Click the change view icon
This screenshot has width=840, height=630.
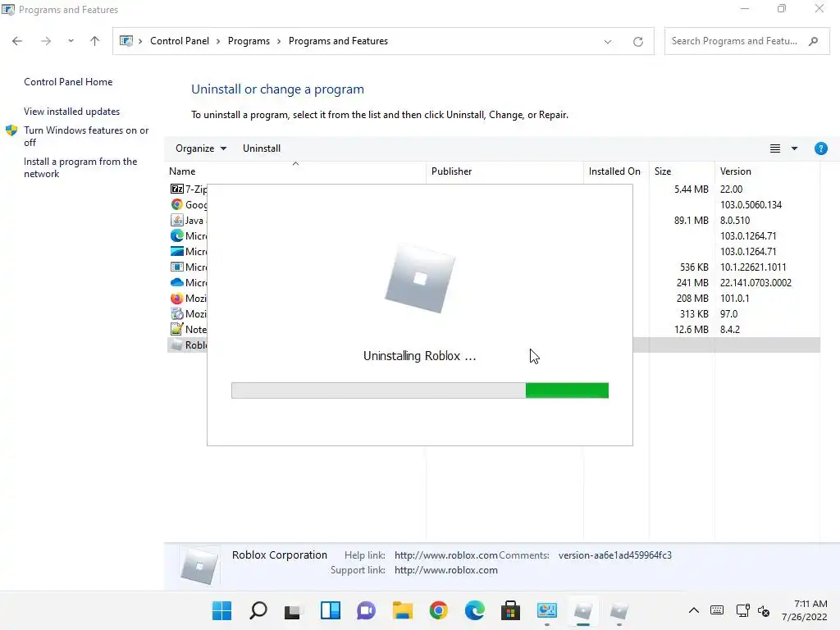[x=774, y=148]
